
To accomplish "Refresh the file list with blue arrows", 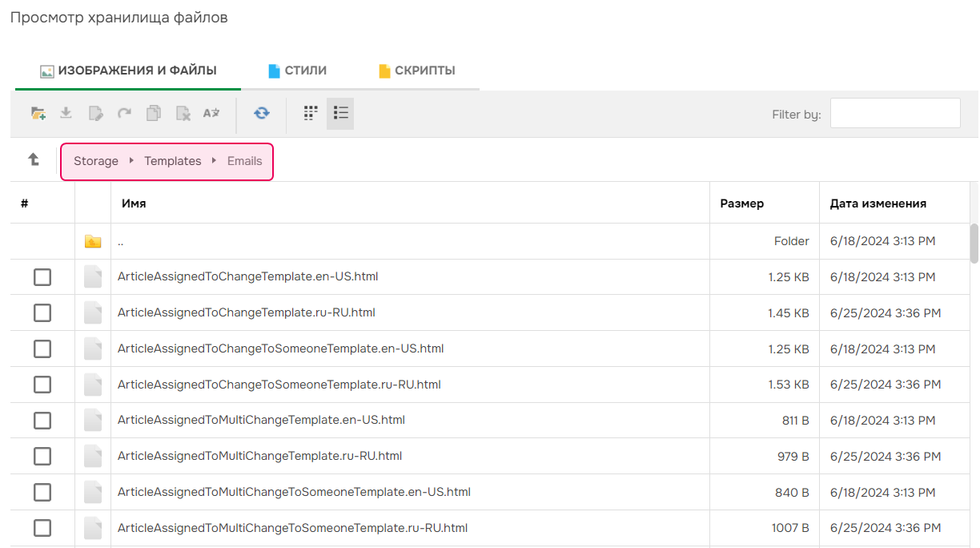I will tap(261, 114).
